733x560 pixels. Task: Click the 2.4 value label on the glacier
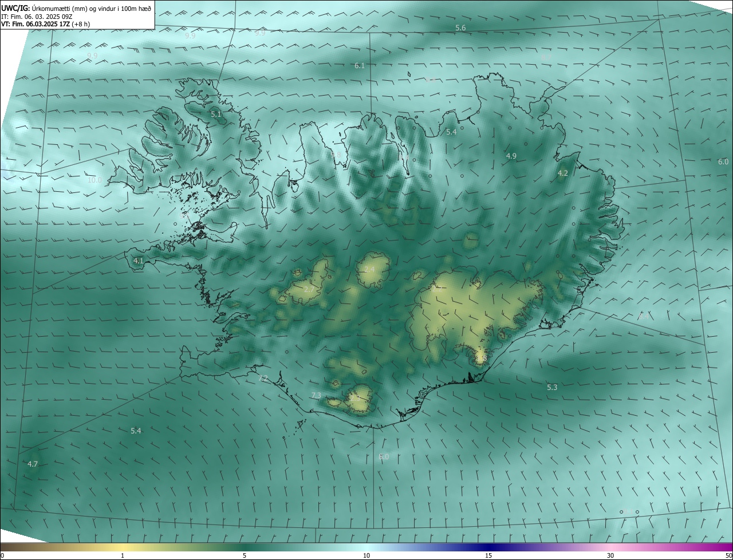(369, 270)
